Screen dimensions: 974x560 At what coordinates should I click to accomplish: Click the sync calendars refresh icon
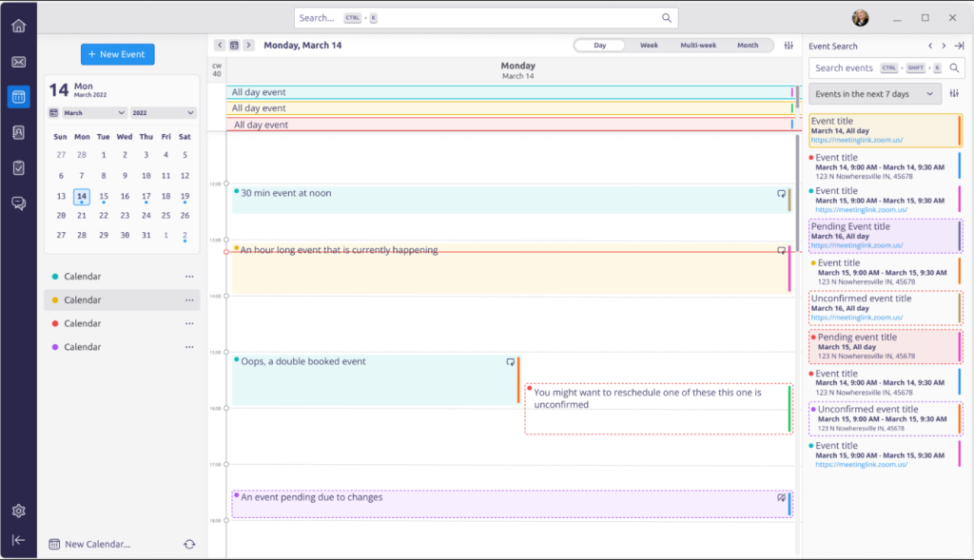point(189,544)
